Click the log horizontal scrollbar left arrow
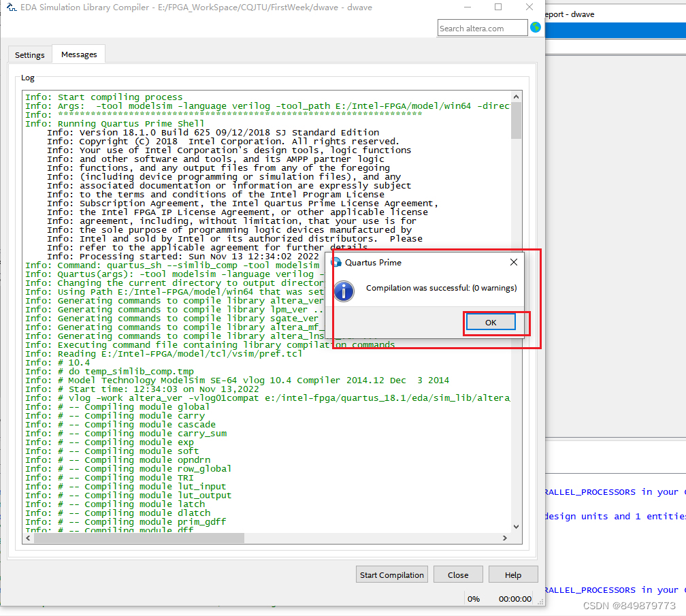 29,538
